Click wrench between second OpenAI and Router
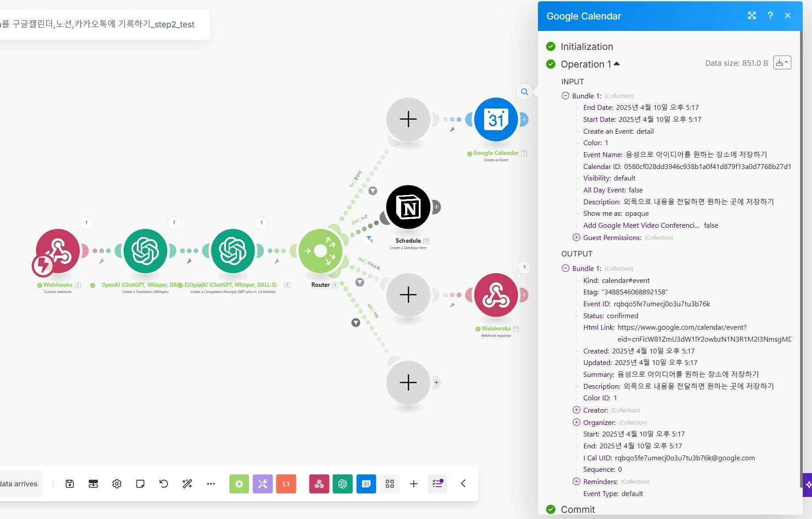Viewport: 812px width, 519px height. 277,261
